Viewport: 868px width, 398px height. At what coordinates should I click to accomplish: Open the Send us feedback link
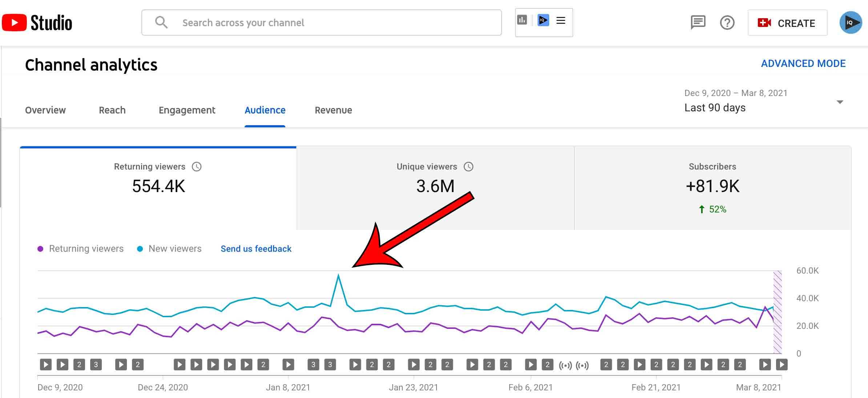(x=256, y=249)
